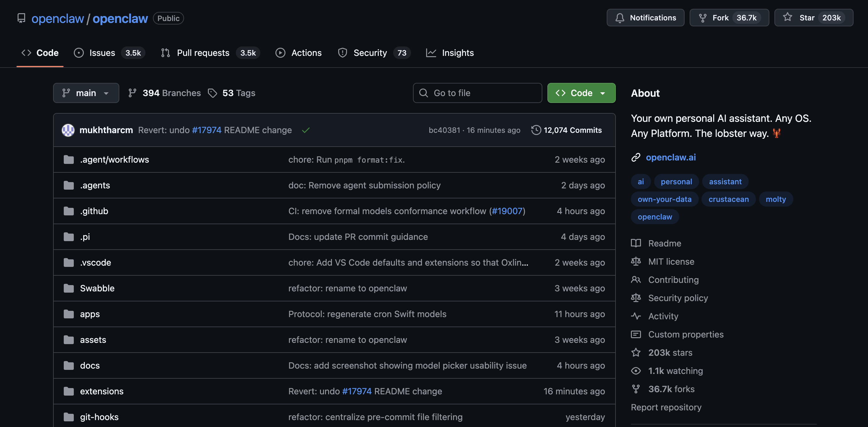Image resolution: width=868 pixels, height=427 pixels.
Task: Click the verified checkmark on latest commit
Action: click(306, 130)
